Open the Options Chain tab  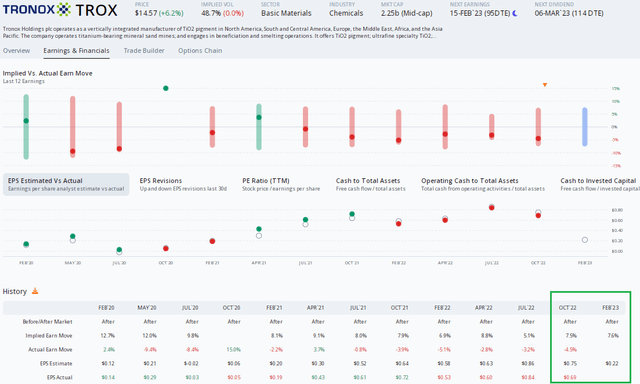click(x=200, y=51)
